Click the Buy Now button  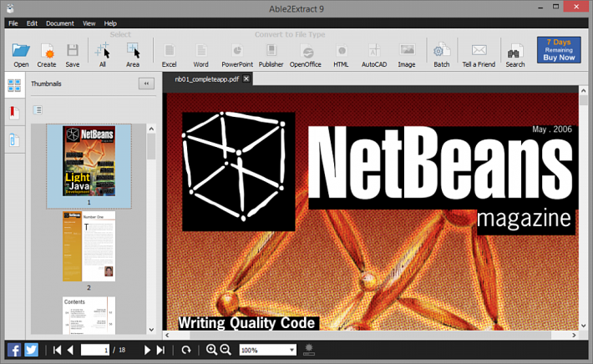559,50
